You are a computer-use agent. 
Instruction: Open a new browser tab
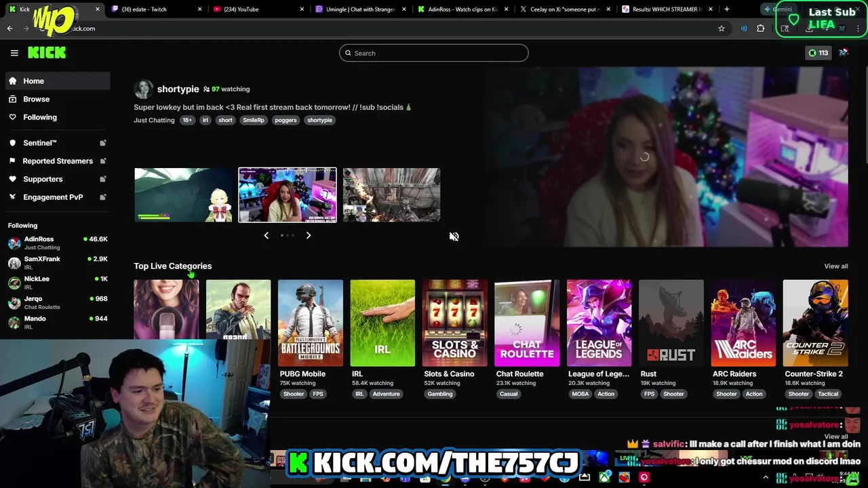727,9
